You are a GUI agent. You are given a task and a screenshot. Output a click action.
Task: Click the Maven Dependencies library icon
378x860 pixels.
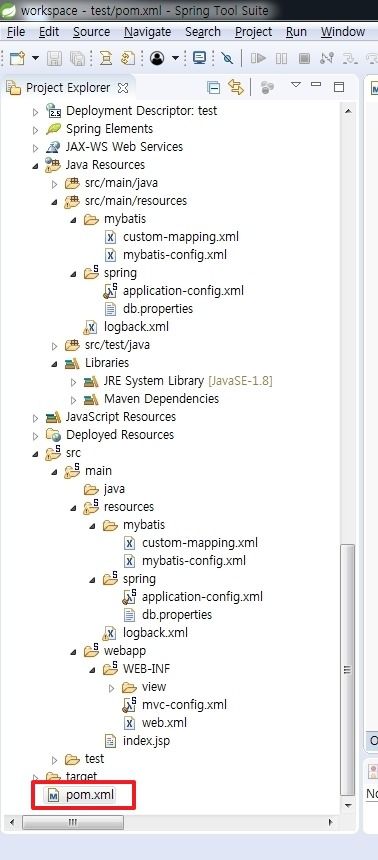click(91, 399)
